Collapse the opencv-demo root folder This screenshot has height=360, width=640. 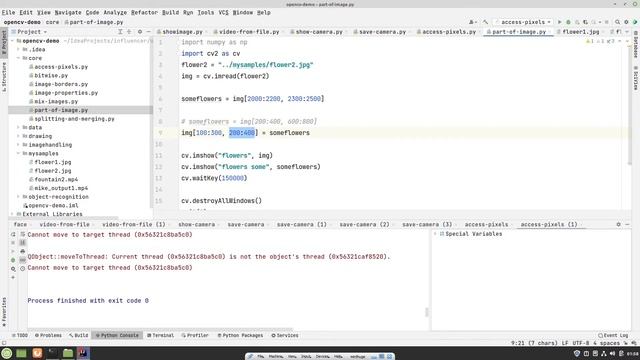coord(12,41)
